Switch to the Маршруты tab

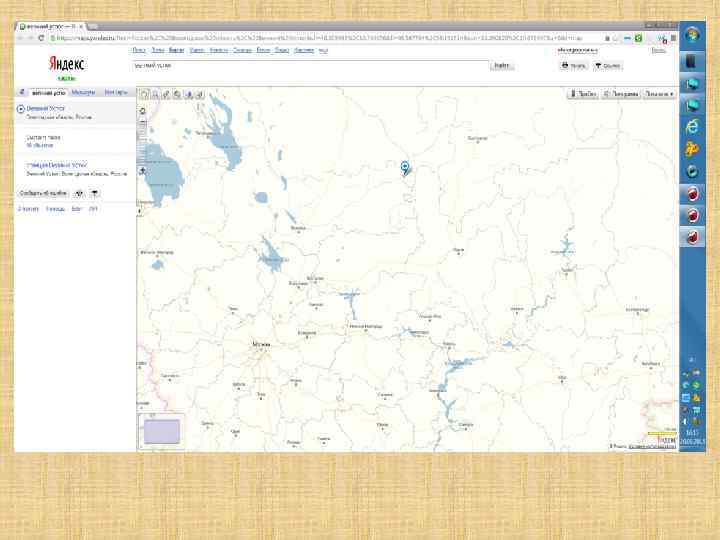click(84, 93)
